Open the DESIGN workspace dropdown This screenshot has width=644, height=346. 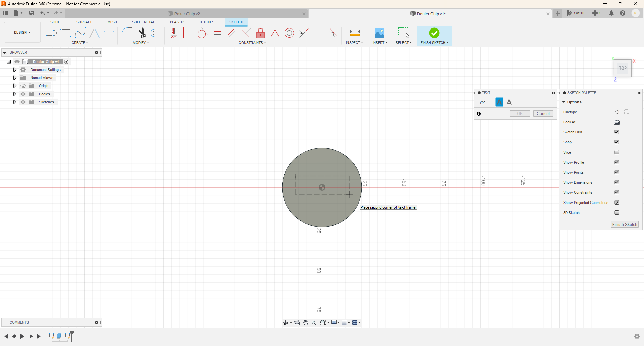point(22,32)
